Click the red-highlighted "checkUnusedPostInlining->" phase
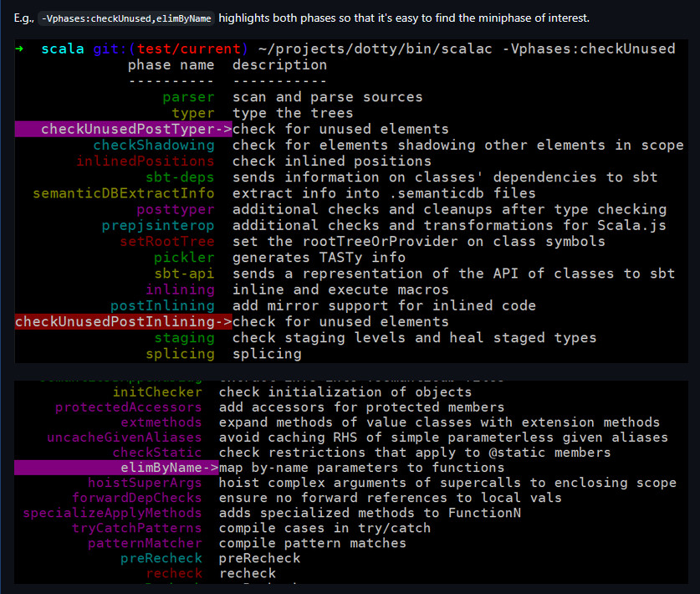The image size is (700, 594). pyautogui.click(x=124, y=322)
